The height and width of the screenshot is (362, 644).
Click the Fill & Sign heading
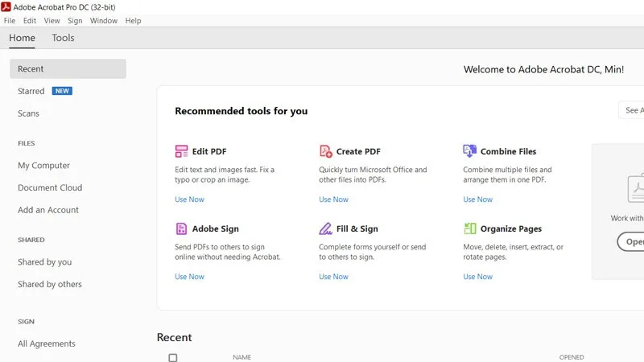pyautogui.click(x=357, y=228)
